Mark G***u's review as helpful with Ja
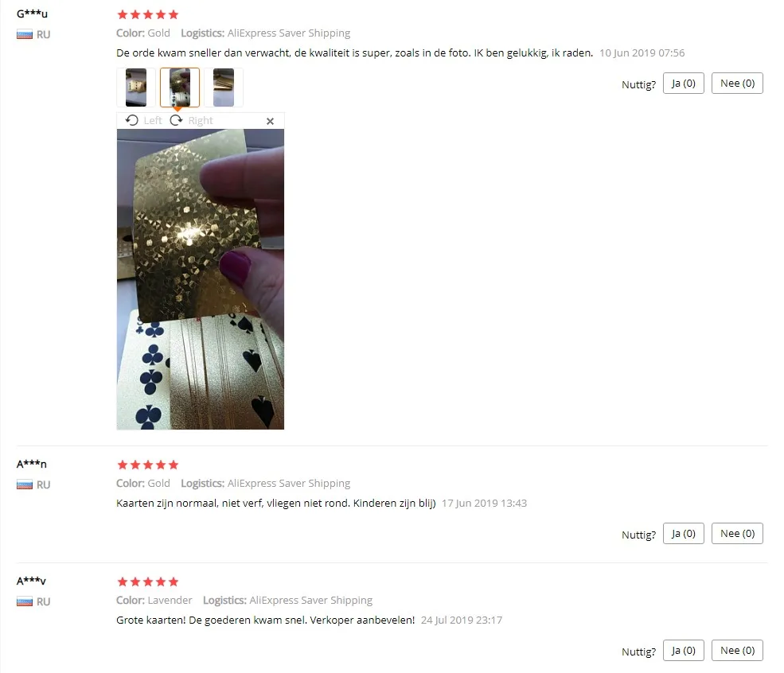 [683, 84]
